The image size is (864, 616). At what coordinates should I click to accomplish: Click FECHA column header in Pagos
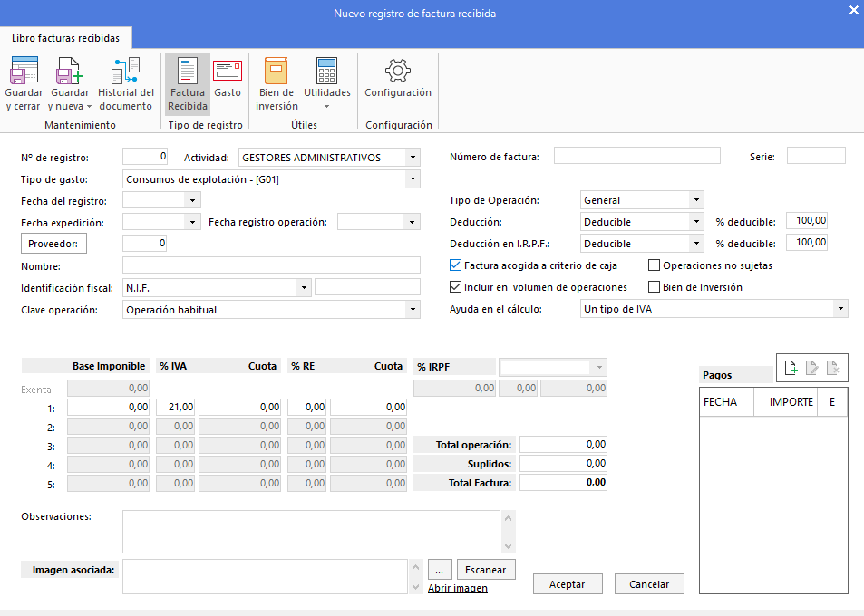[726, 402]
